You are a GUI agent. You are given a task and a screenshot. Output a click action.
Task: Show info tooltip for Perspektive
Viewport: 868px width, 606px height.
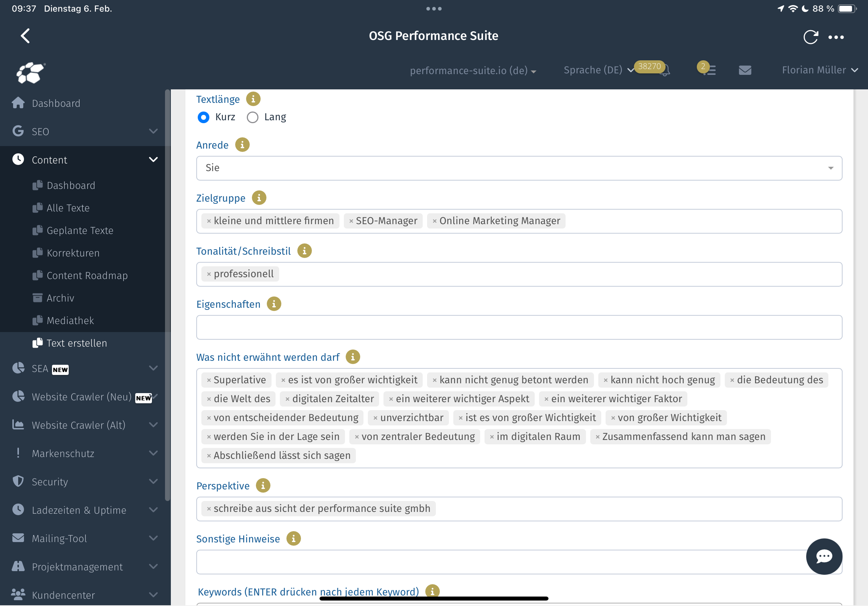[x=263, y=485]
